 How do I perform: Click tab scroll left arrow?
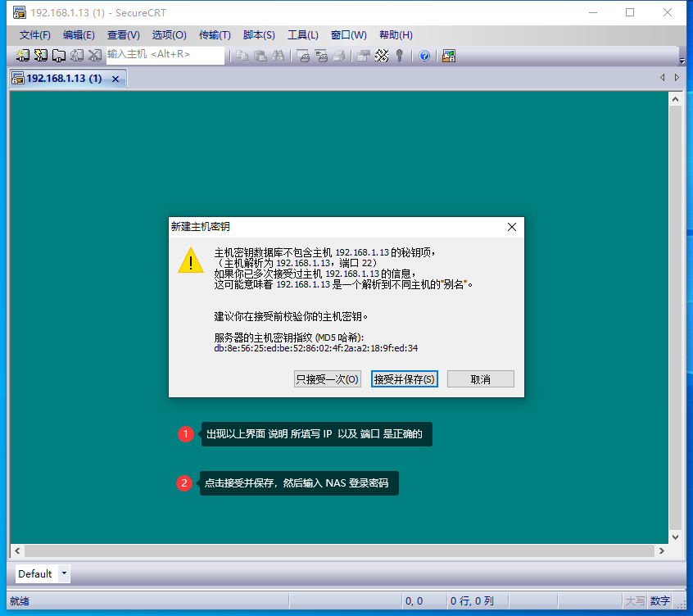click(x=662, y=77)
